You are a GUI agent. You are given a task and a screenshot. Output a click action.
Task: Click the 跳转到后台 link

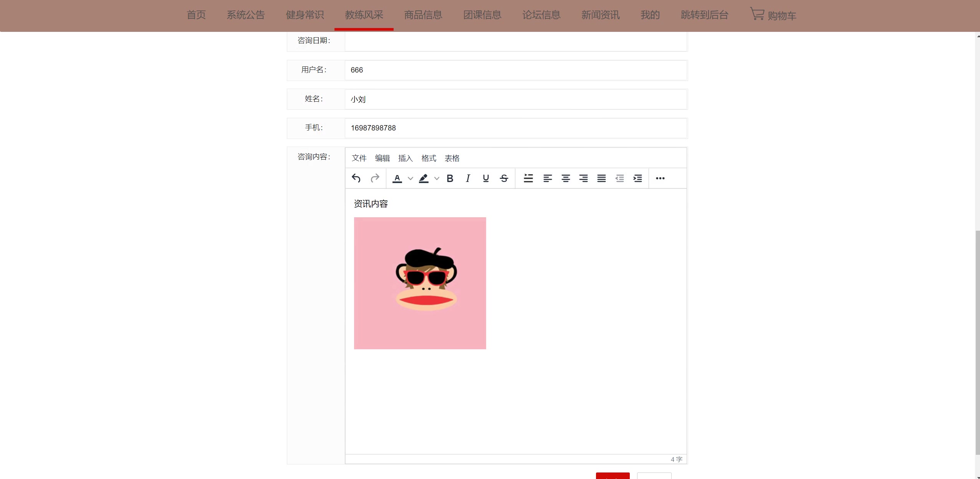tap(704, 15)
